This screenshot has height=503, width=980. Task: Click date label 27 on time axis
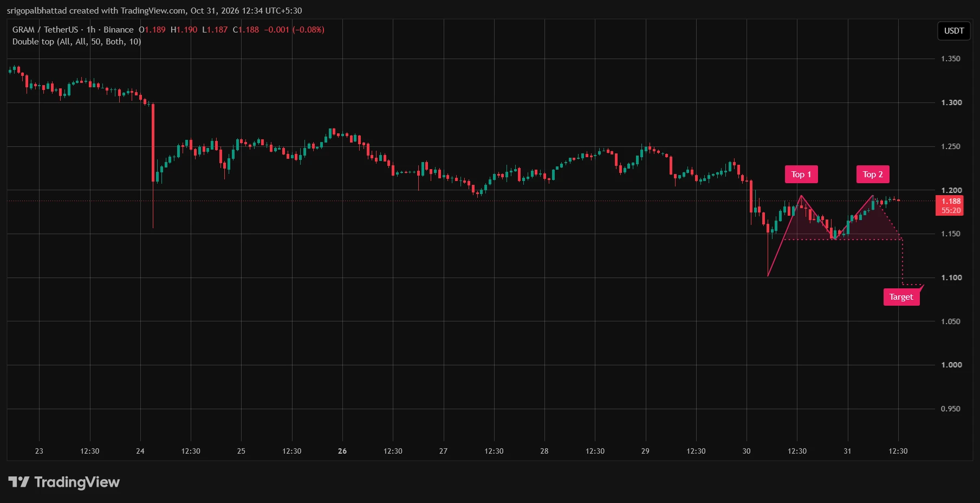443,451
